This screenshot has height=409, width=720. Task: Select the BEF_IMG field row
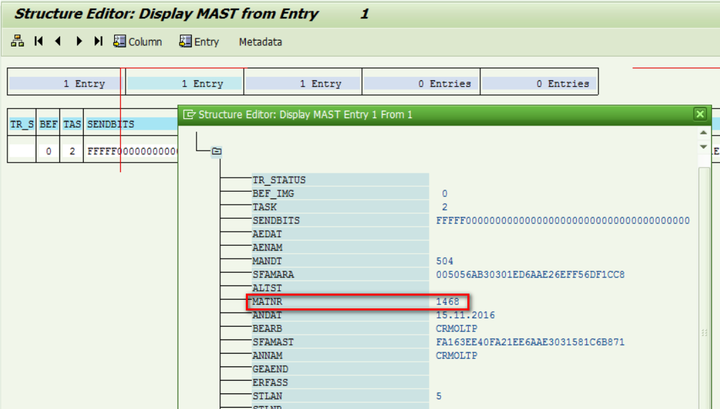point(340,194)
